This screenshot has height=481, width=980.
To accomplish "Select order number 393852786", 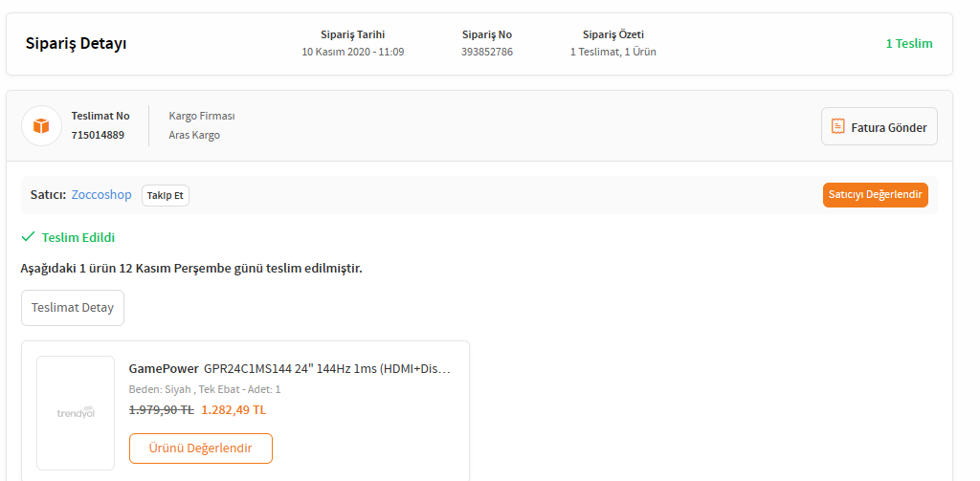I will click(x=487, y=52).
